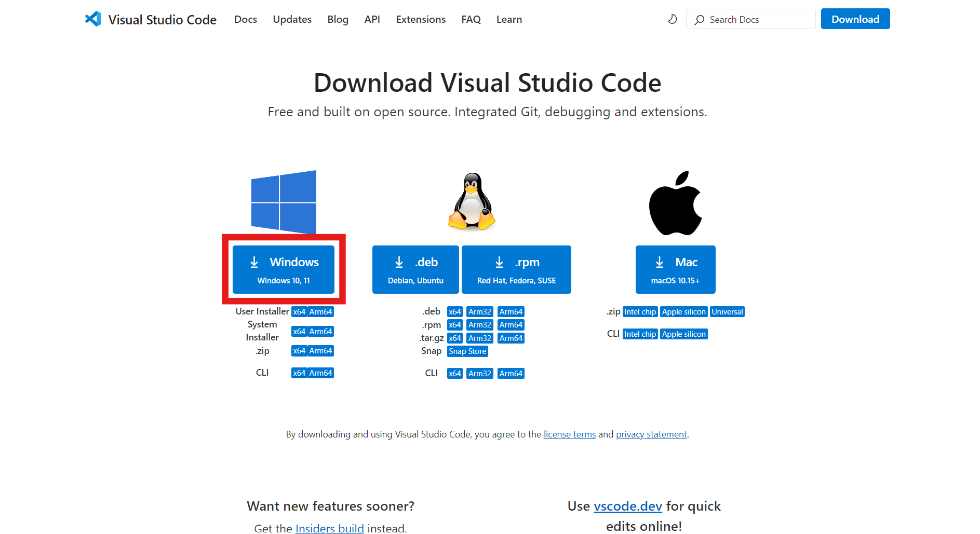Click the Search Docs field

[x=751, y=19]
